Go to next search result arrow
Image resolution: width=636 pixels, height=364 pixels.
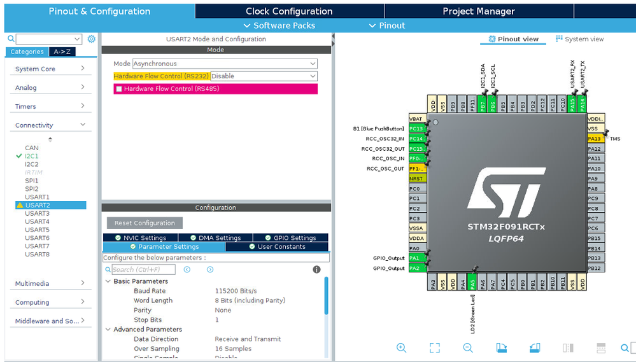tap(210, 270)
